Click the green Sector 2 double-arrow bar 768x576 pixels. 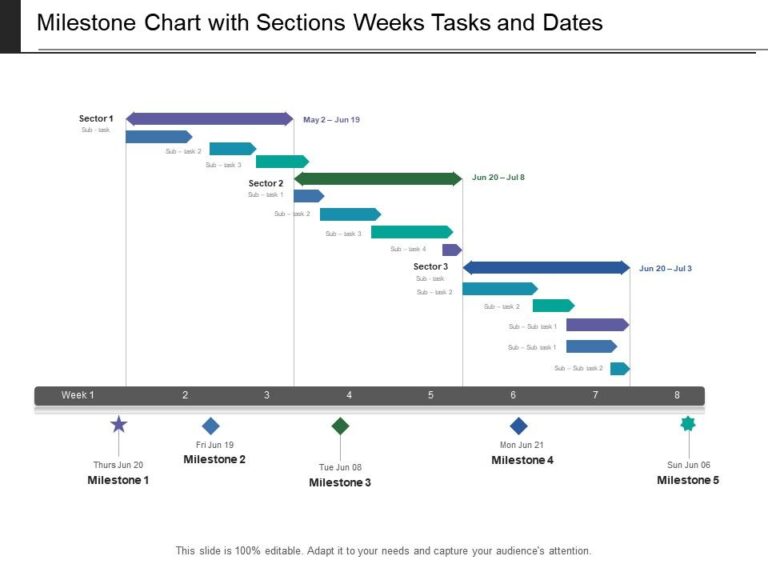point(378,178)
